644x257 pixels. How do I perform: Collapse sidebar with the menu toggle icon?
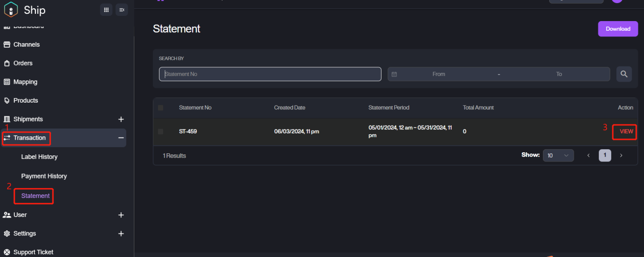click(122, 10)
